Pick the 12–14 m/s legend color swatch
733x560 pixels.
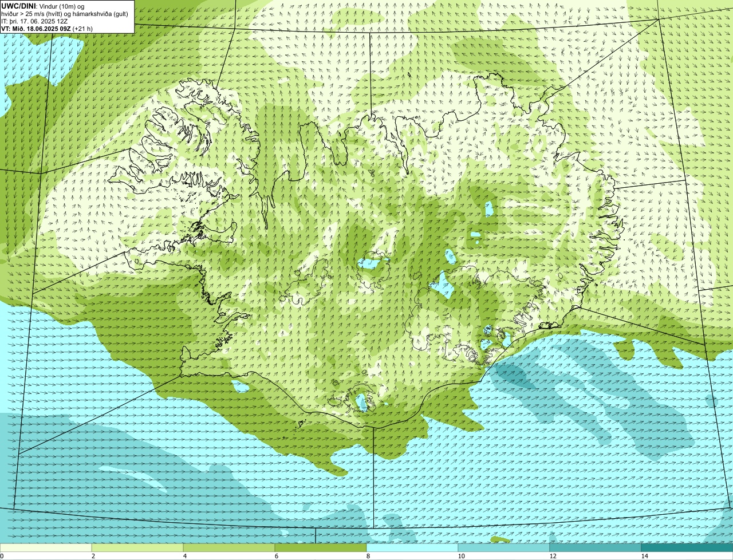point(596,547)
